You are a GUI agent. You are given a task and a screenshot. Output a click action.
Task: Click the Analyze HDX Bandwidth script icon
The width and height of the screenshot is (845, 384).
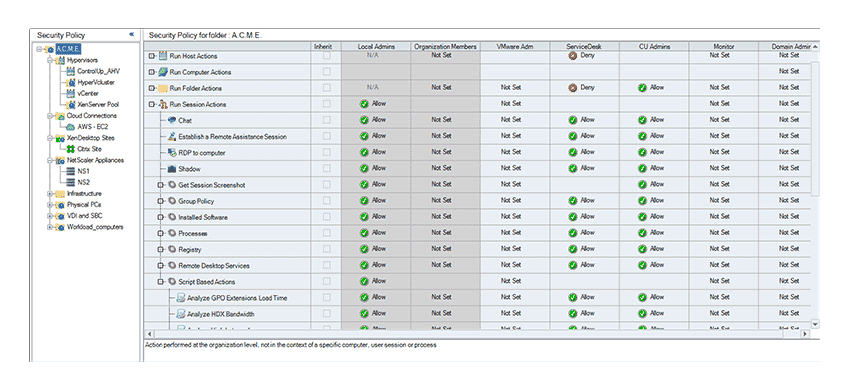181,314
